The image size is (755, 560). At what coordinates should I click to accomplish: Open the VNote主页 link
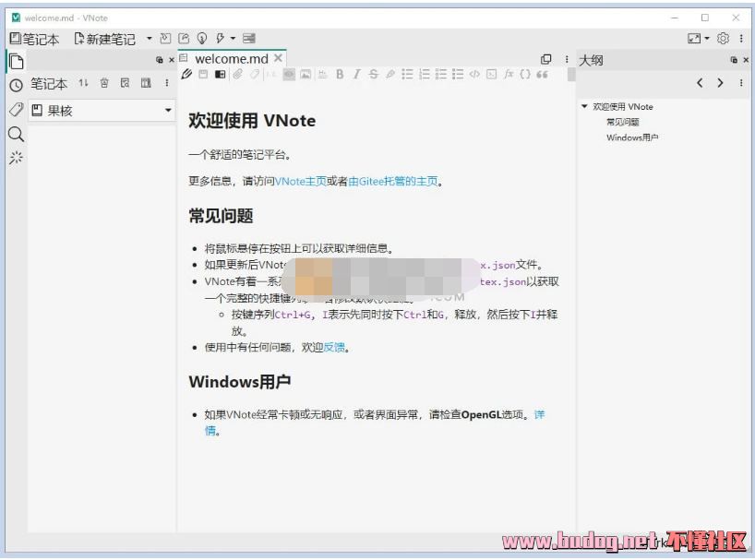300,182
